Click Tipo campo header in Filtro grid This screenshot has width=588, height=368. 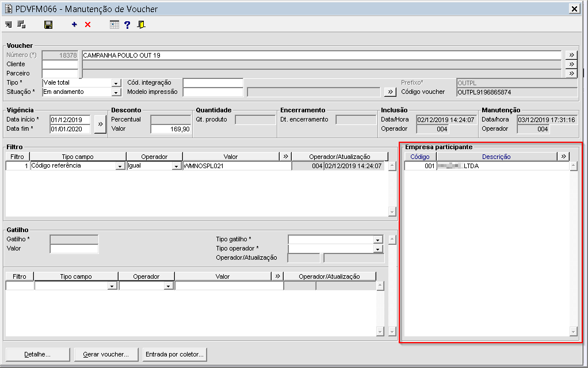tap(78, 157)
